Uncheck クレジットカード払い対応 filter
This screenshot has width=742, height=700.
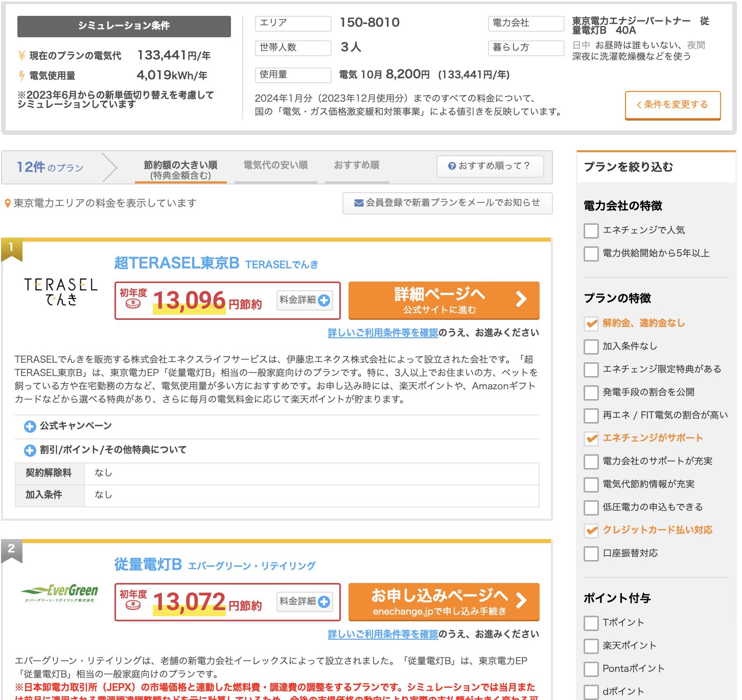pos(591,531)
